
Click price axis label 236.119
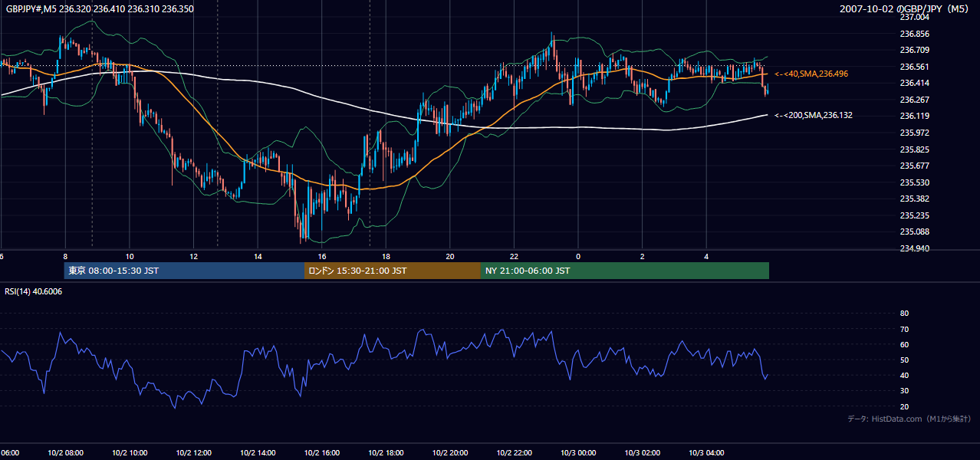914,116
